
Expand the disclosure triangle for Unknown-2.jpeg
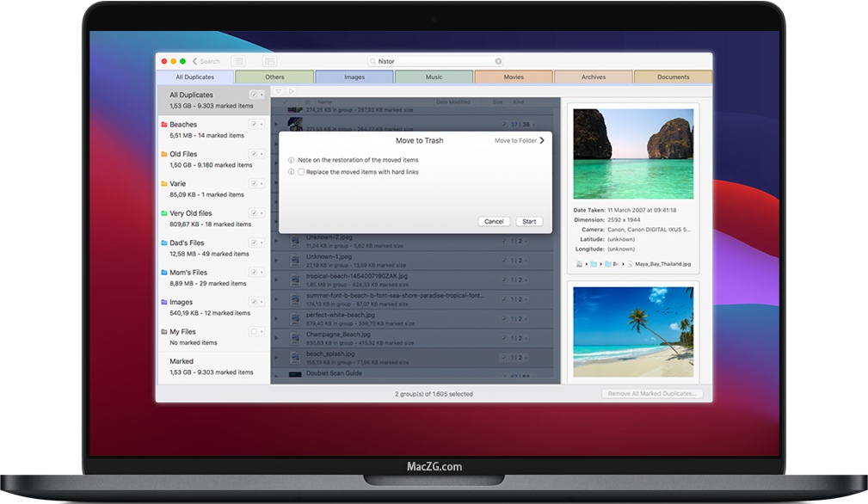tap(276, 241)
